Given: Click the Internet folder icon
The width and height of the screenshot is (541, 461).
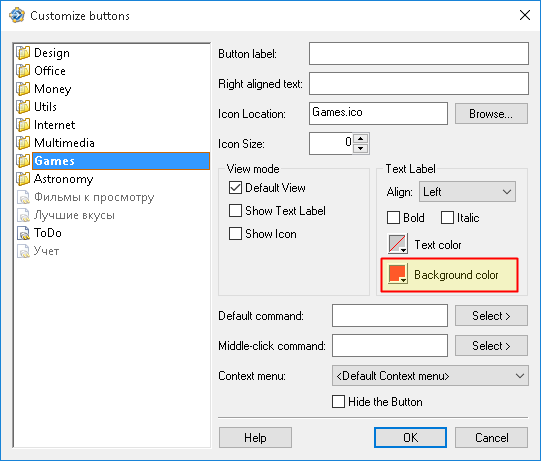Looking at the screenshot, I should click(23, 125).
